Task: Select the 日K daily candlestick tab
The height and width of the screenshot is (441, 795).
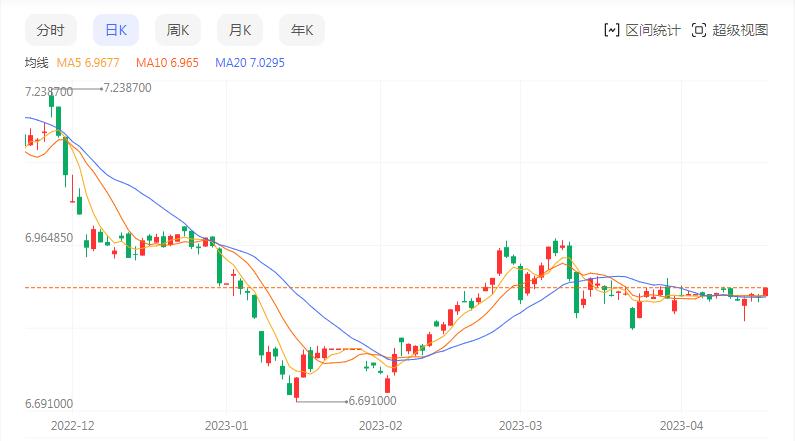Action: 116,30
